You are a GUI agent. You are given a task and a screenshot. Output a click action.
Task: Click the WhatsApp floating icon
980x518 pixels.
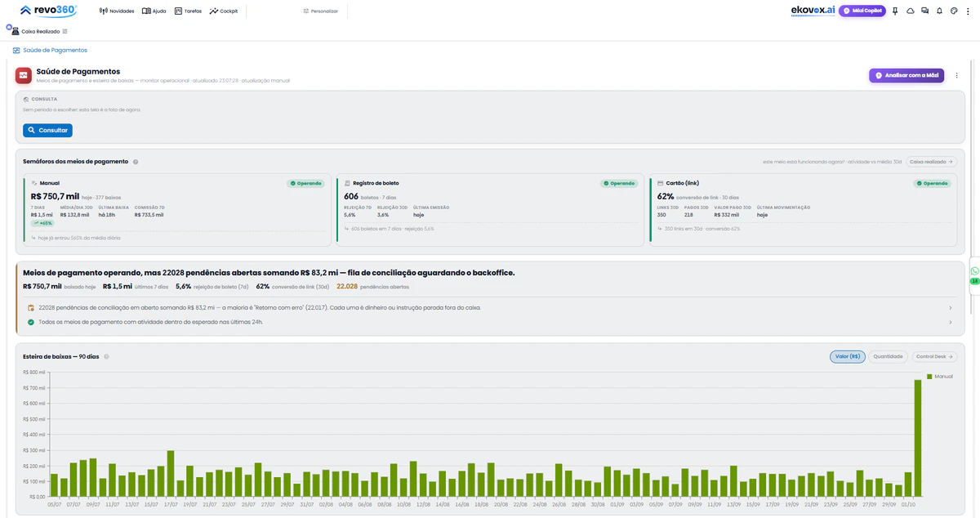(974, 271)
